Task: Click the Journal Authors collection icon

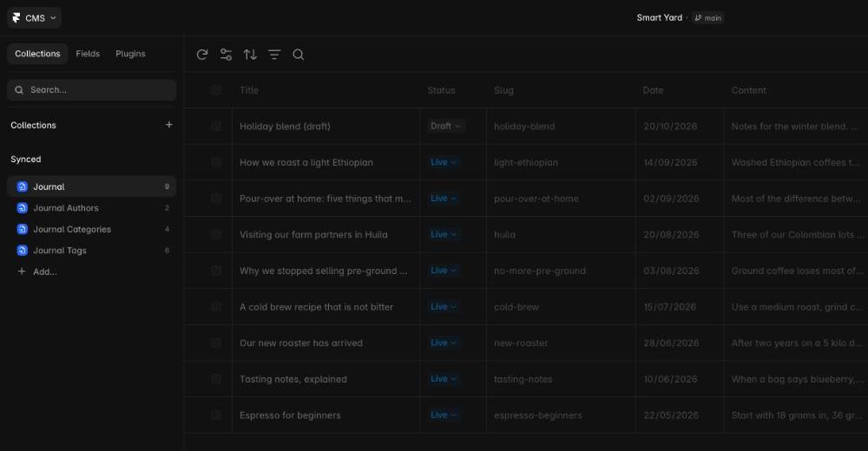Action: (23, 208)
